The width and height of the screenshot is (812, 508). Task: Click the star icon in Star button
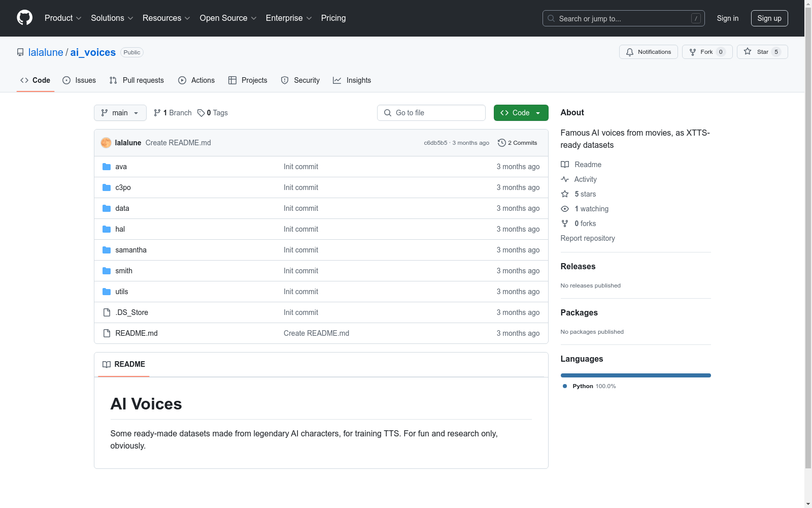748,51
